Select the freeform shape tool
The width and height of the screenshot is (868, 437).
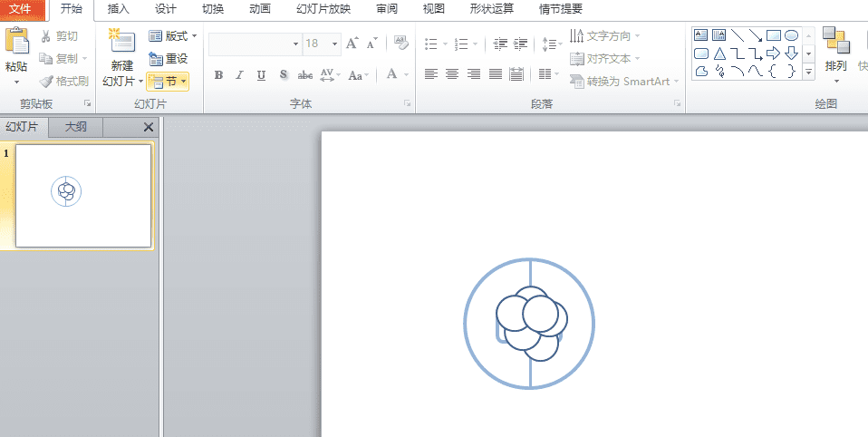pos(701,71)
